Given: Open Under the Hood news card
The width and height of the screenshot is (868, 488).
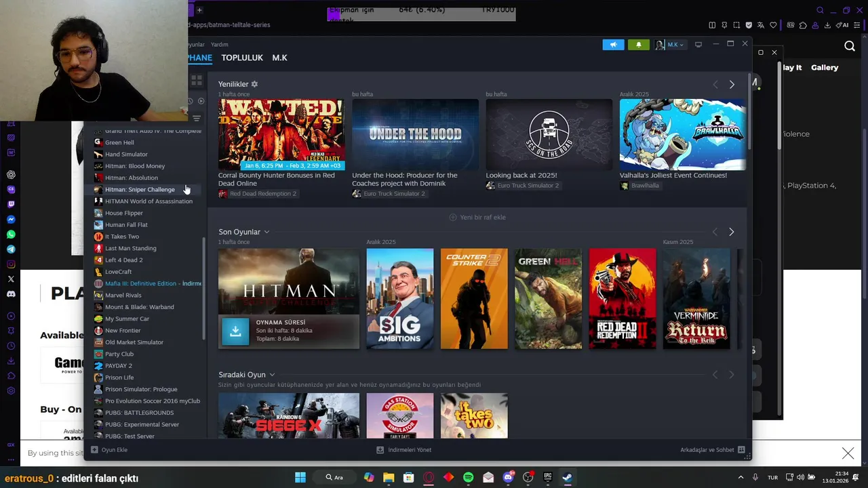Looking at the screenshot, I should click(x=415, y=134).
